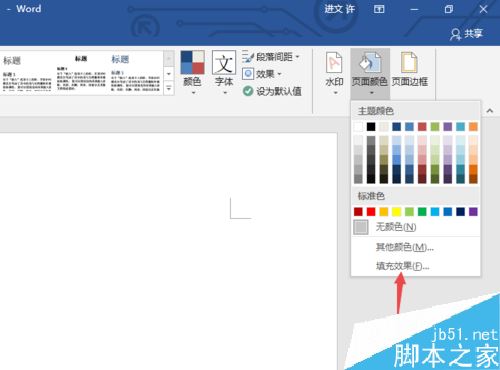Pick the yellow standard color

pos(397,212)
